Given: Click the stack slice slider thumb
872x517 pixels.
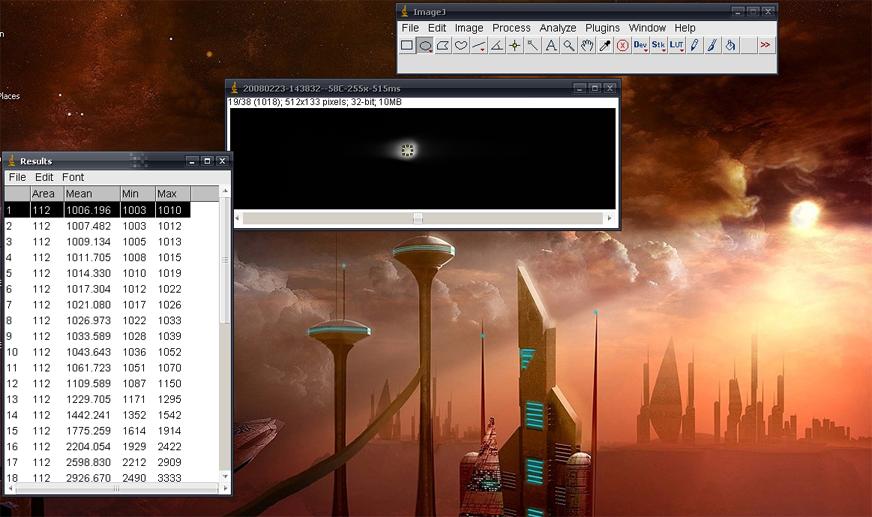Looking at the screenshot, I should [418, 218].
